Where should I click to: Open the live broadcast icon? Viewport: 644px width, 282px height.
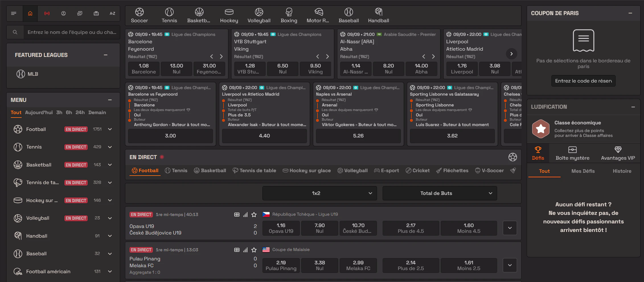point(47,13)
